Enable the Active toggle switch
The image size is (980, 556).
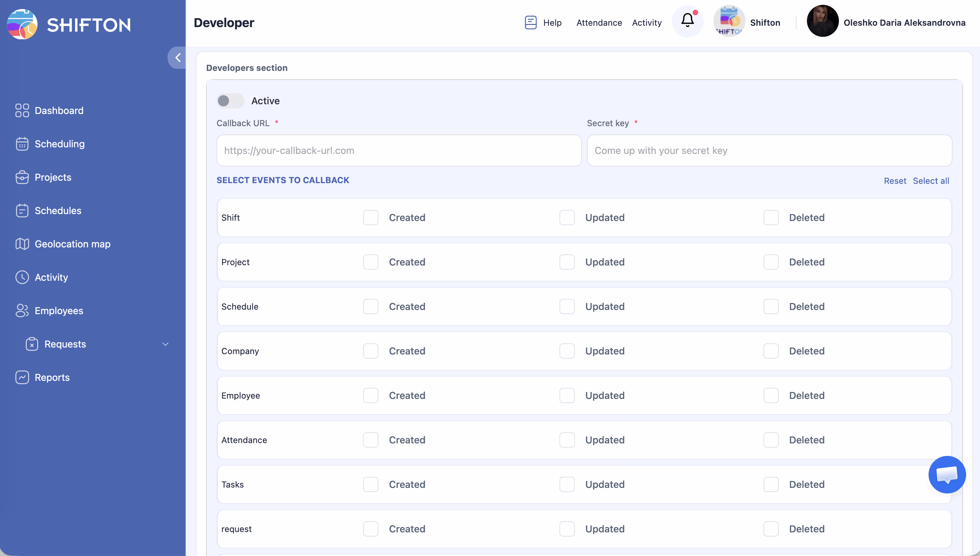[x=230, y=101]
